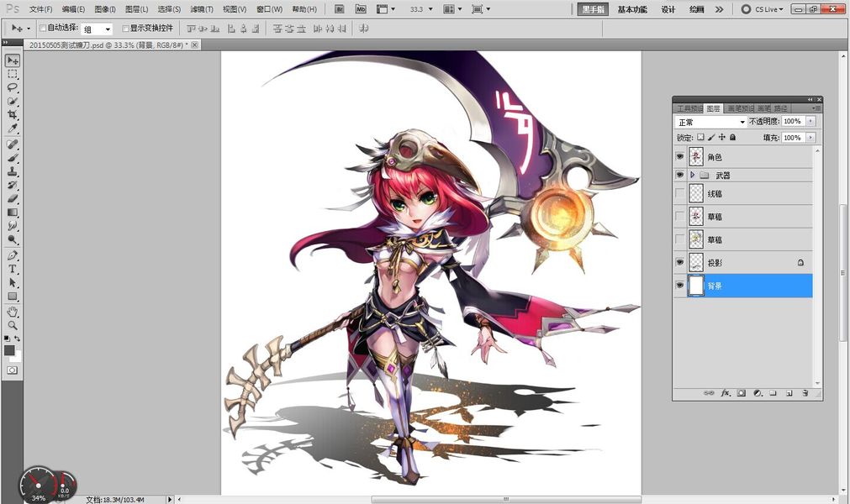Open the 文件(F) menu

[x=40, y=9]
